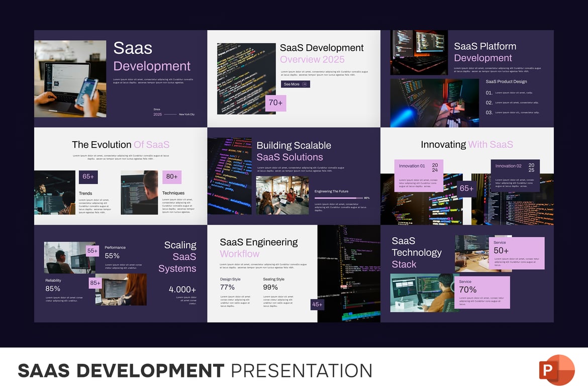This screenshot has height=392, width=588.
Task: Click the 'Technology' heading word
Action: tap(417, 252)
